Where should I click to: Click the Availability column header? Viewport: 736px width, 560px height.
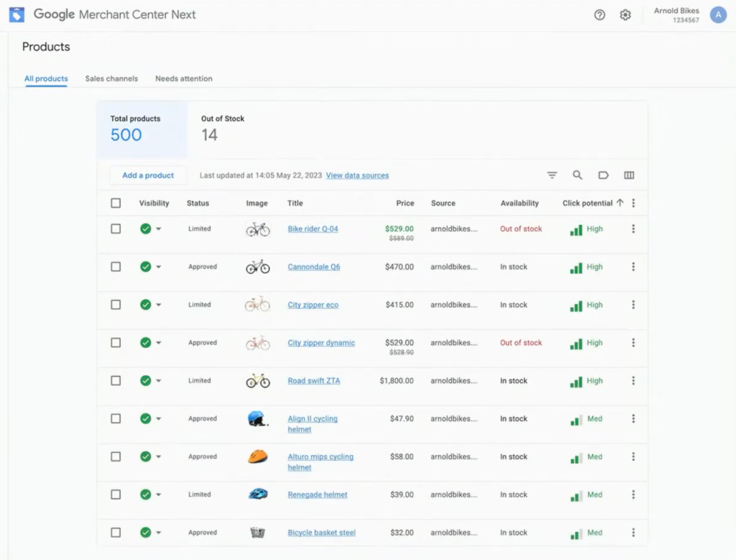click(520, 203)
